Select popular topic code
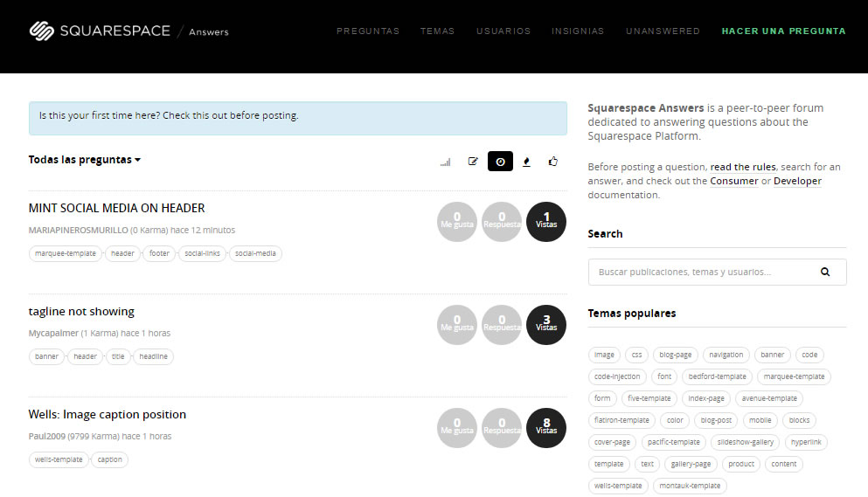 click(809, 355)
